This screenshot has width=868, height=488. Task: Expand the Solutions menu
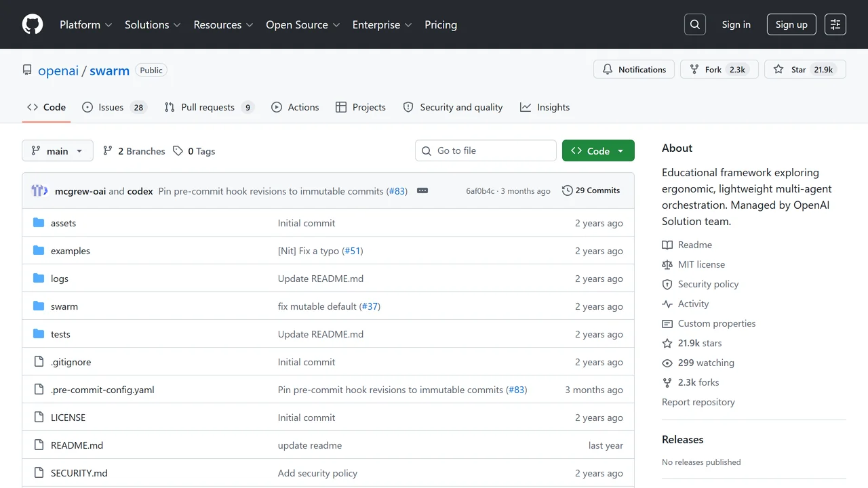coord(153,24)
